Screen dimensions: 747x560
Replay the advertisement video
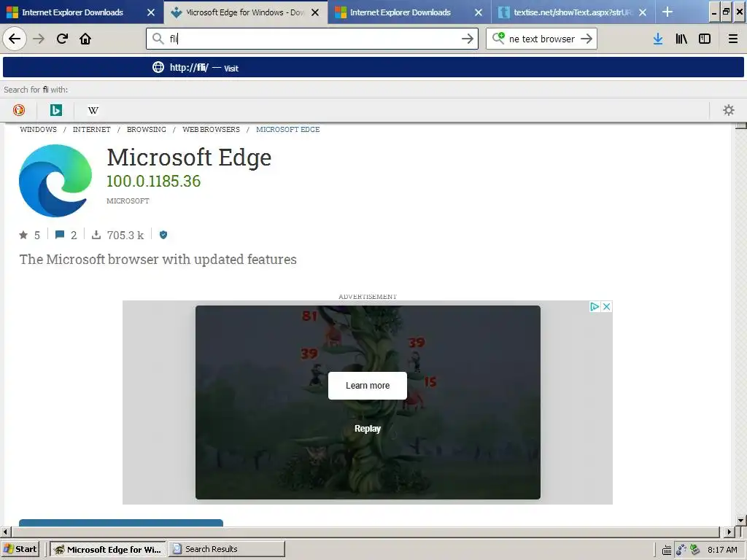click(x=368, y=429)
